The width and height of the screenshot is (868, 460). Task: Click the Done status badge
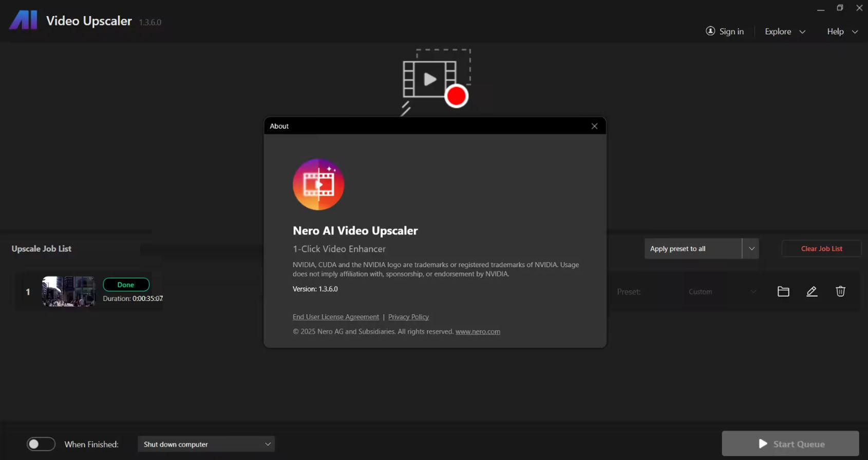click(x=126, y=284)
